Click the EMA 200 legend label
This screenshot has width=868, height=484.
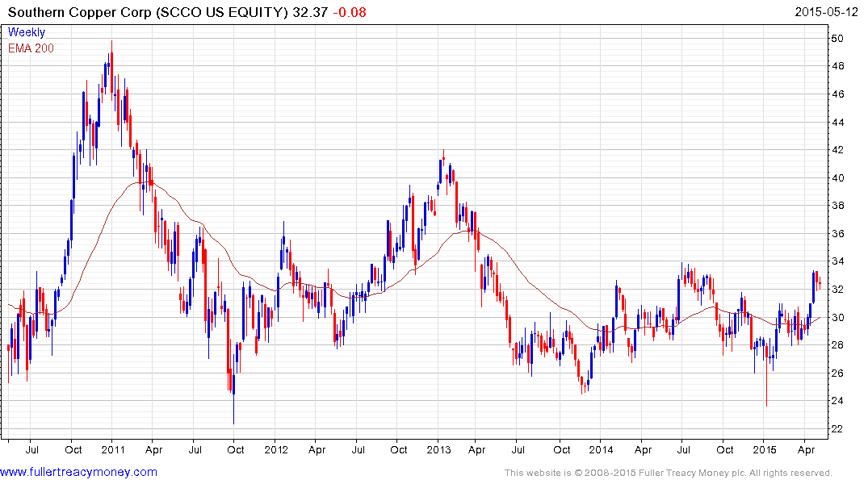tap(31, 48)
